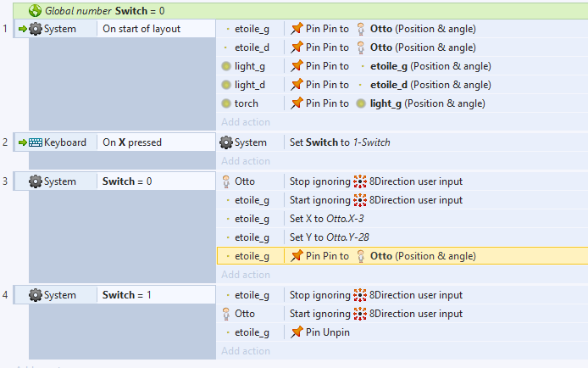Click the yellow light_d object icon
Screen dimensions: 588x368
[x=226, y=85]
